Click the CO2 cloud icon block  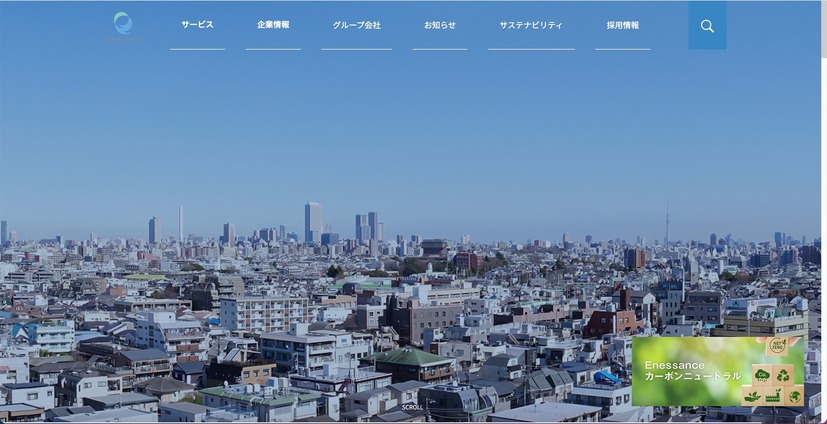[763, 374]
